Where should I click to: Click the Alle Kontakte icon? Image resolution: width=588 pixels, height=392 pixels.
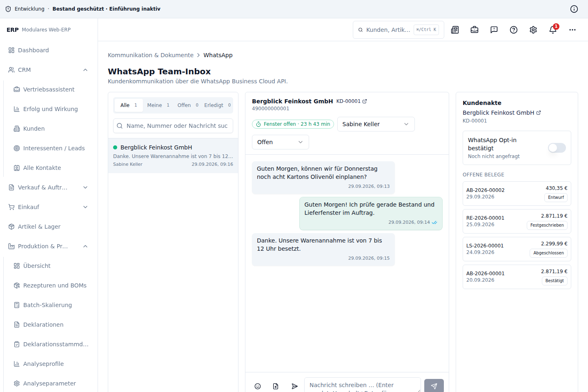click(17, 168)
